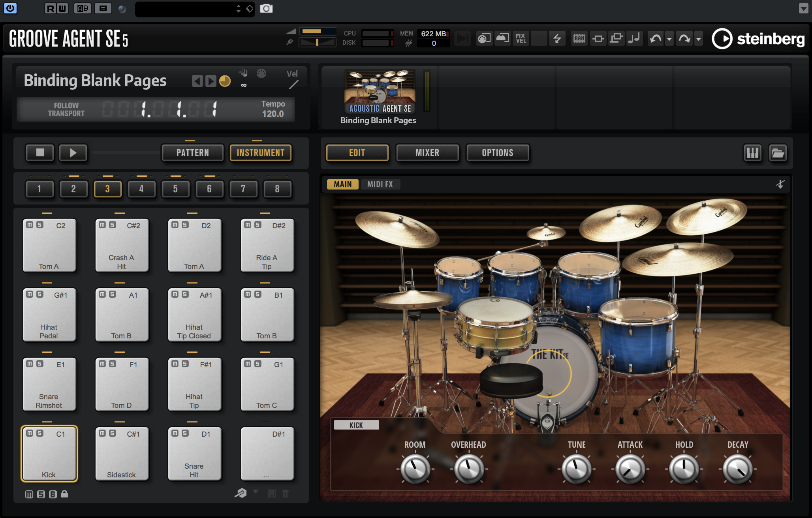Solo the C1 Kick pad
Viewport: 812px width, 518px height.
point(40,433)
